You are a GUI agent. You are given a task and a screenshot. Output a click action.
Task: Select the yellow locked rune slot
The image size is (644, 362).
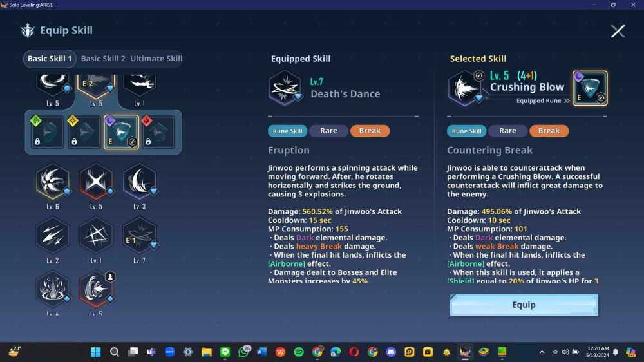click(x=84, y=132)
